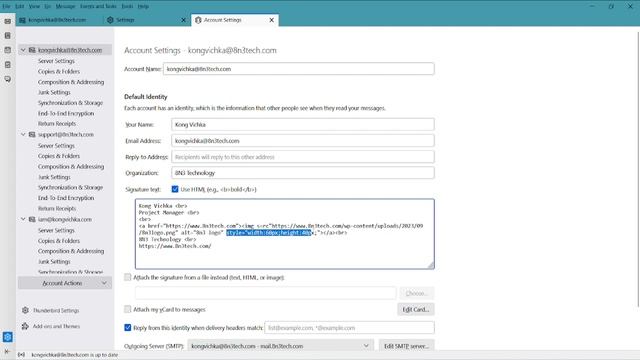The height and width of the screenshot is (360, 640).
Task: Open Add-ons and Themes link
Action: point(56,326)
